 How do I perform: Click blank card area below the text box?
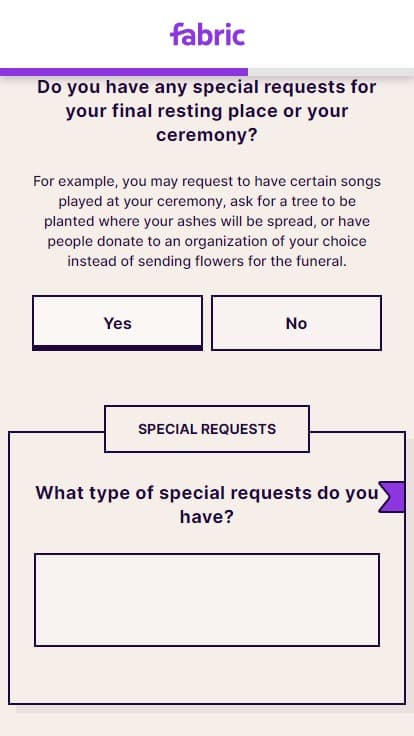(207, 675)
